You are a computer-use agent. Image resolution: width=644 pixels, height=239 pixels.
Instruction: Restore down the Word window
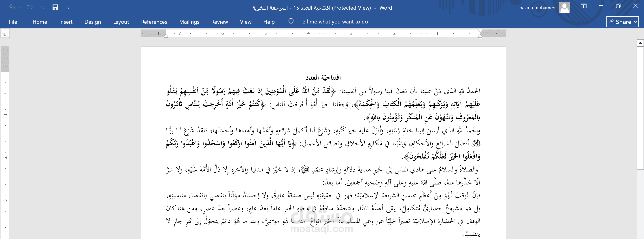click(618, 6)
